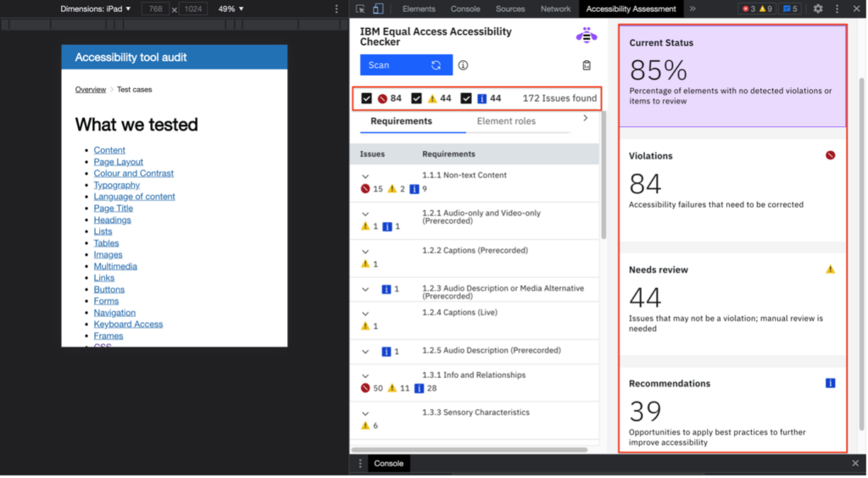This screenshot has width=868, height=478.
Task: Open the Typography link
Action: 116,185
